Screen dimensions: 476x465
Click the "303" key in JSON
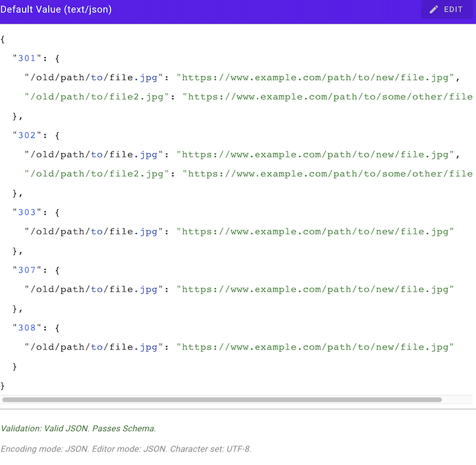[27, 212]
